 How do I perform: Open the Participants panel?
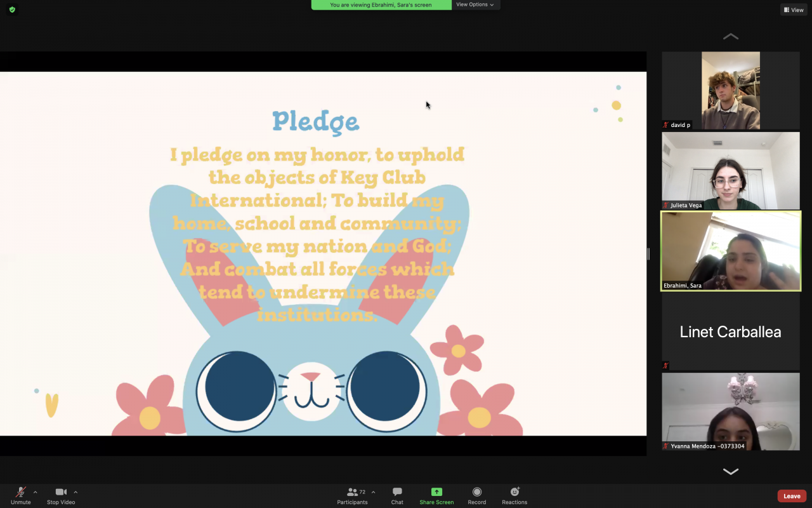[353, 496]
